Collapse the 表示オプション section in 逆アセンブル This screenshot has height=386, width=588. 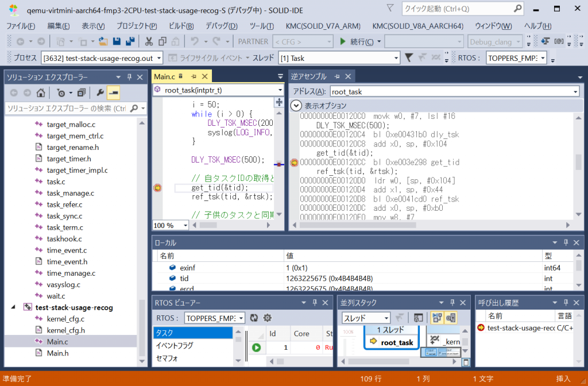296,105
